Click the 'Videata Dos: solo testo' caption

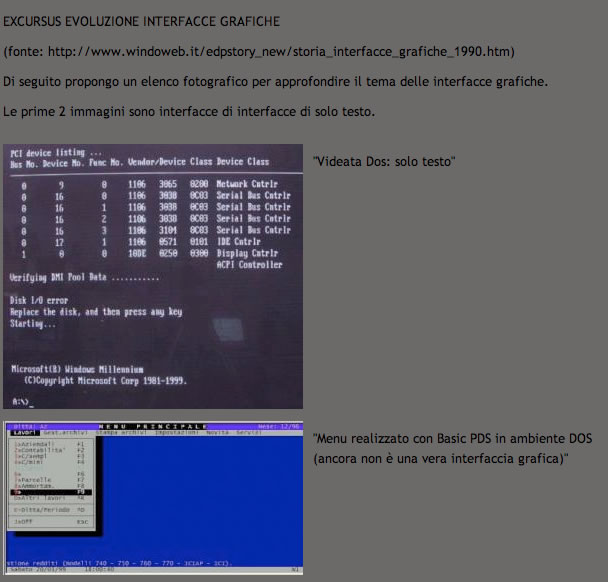pos(384,160)
